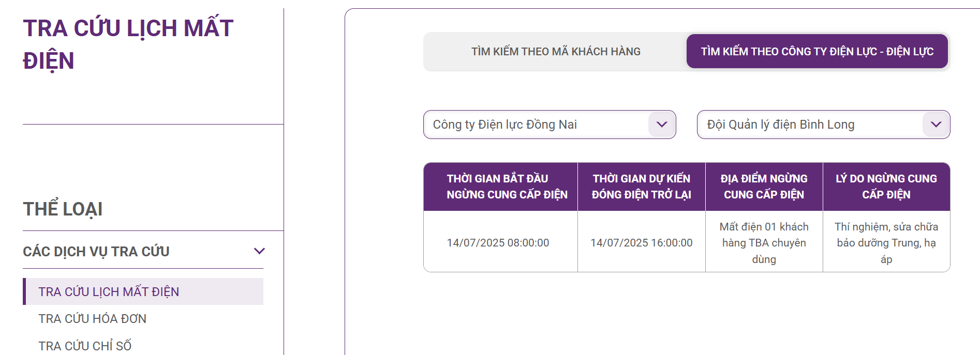Click LÝ DO NGỪNG CUNG CẤP ĐIỆN header
Viewport: 980px width, 355px height.
pyautogui.click(x=886, y=187)
